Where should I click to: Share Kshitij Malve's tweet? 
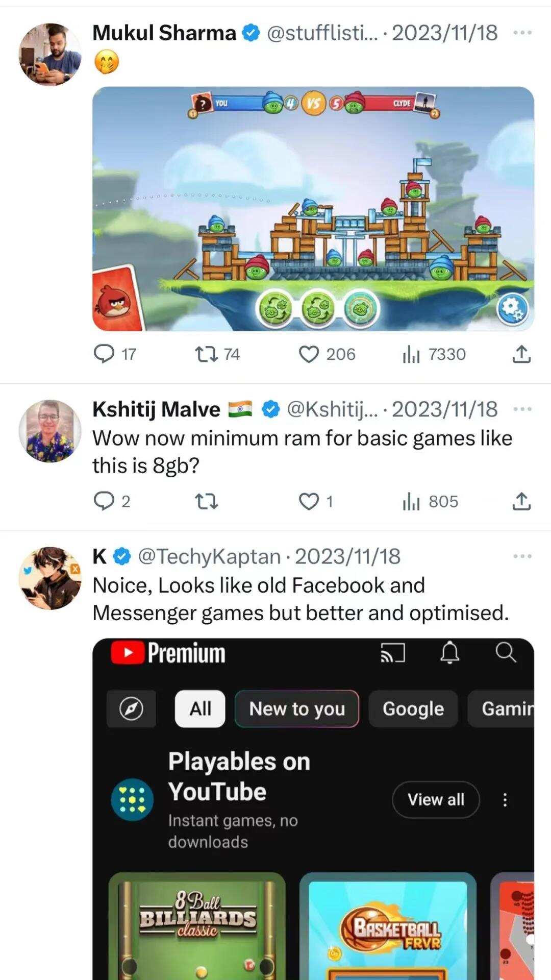coord(521,501)
